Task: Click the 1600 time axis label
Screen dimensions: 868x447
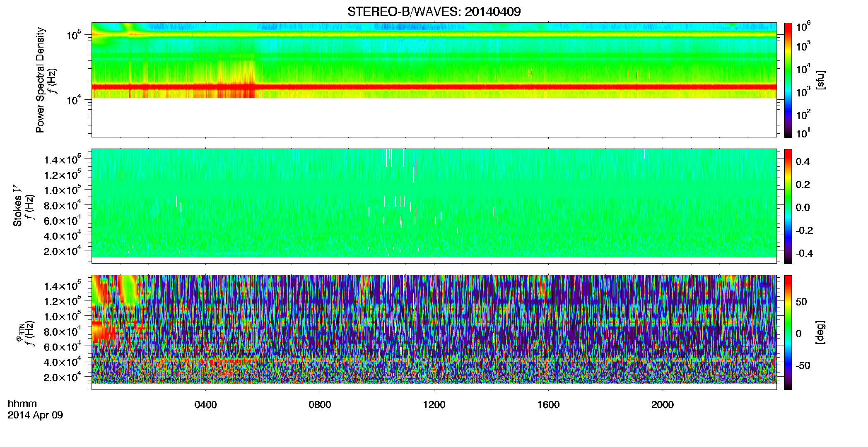Action: [548, 405]
